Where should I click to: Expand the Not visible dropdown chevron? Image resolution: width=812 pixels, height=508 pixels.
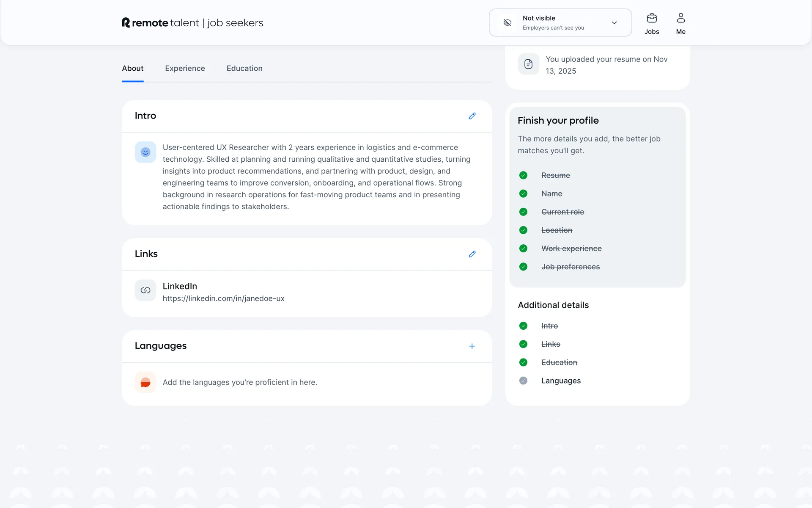(x=614, y=23)
